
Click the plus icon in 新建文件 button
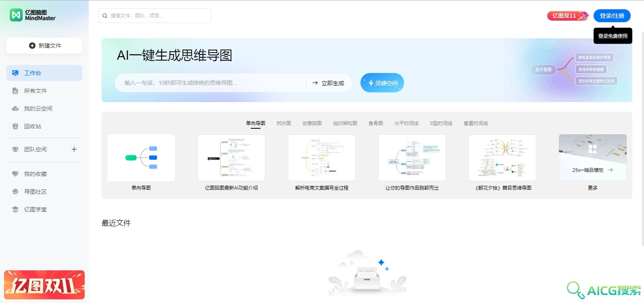click(x=32, y=46)
